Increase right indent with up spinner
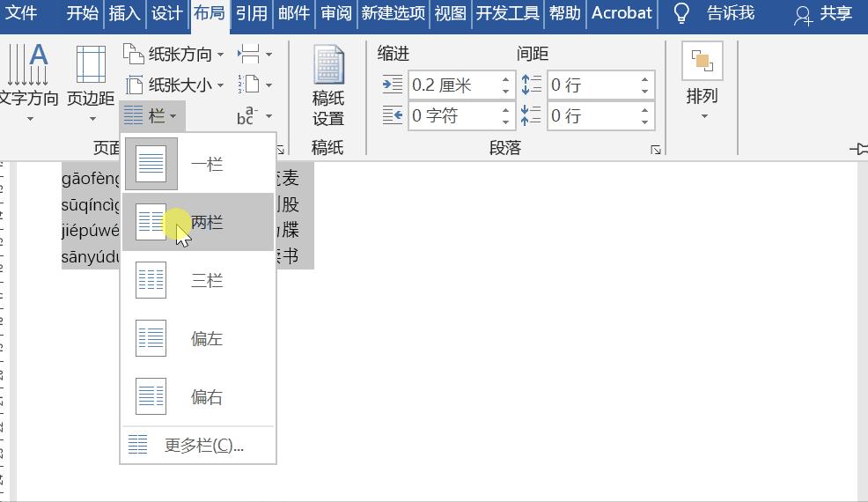This screenshot has width=868, height=502. point(506,110)
